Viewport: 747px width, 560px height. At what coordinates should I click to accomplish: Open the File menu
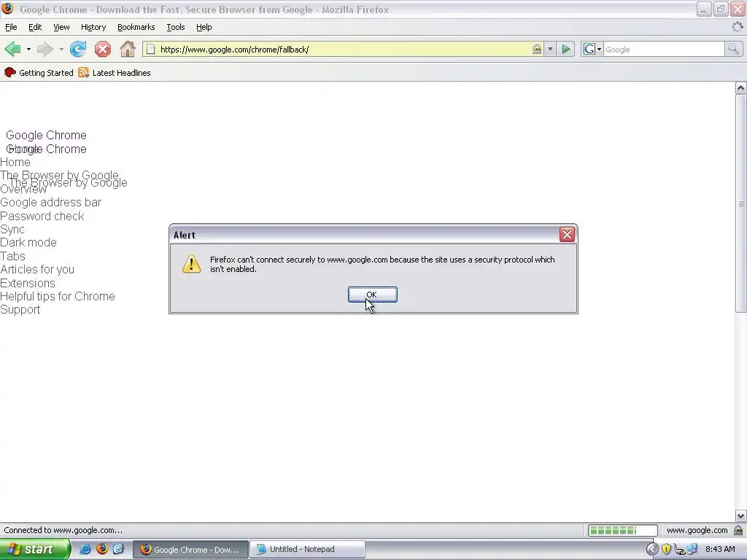click(11, 27)
